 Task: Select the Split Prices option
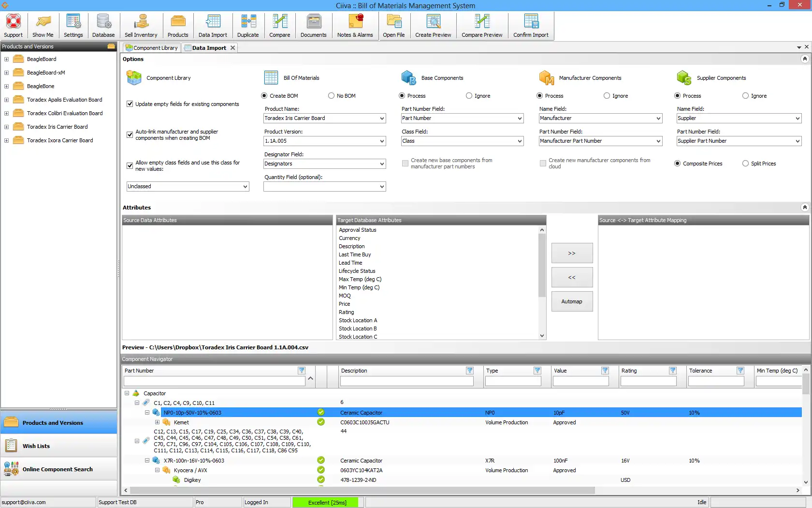(x=745, y=164)
